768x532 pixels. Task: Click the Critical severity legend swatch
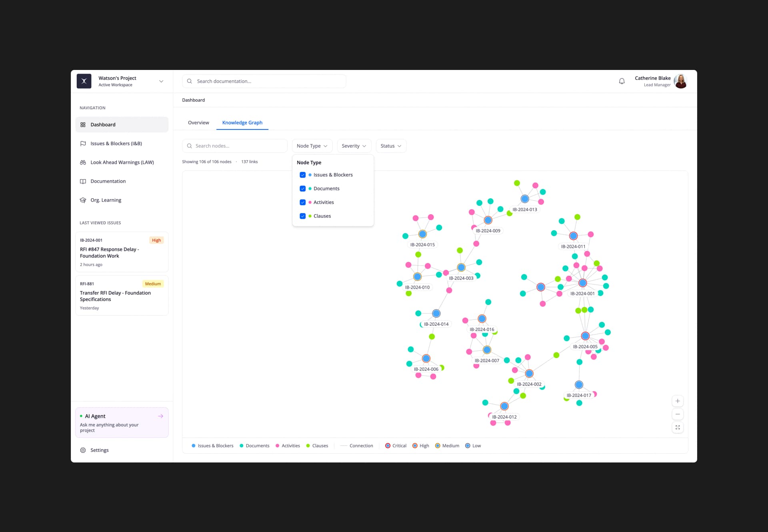coord(388,446)
